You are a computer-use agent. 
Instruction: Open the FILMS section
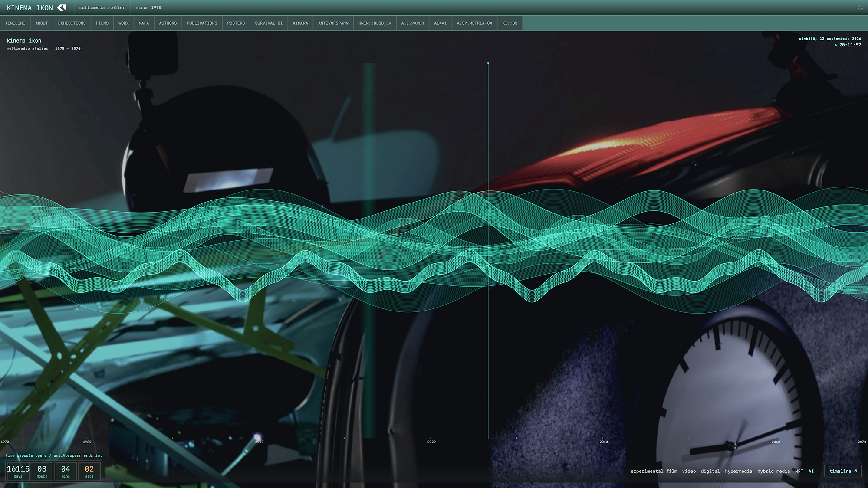pos(102,23)
